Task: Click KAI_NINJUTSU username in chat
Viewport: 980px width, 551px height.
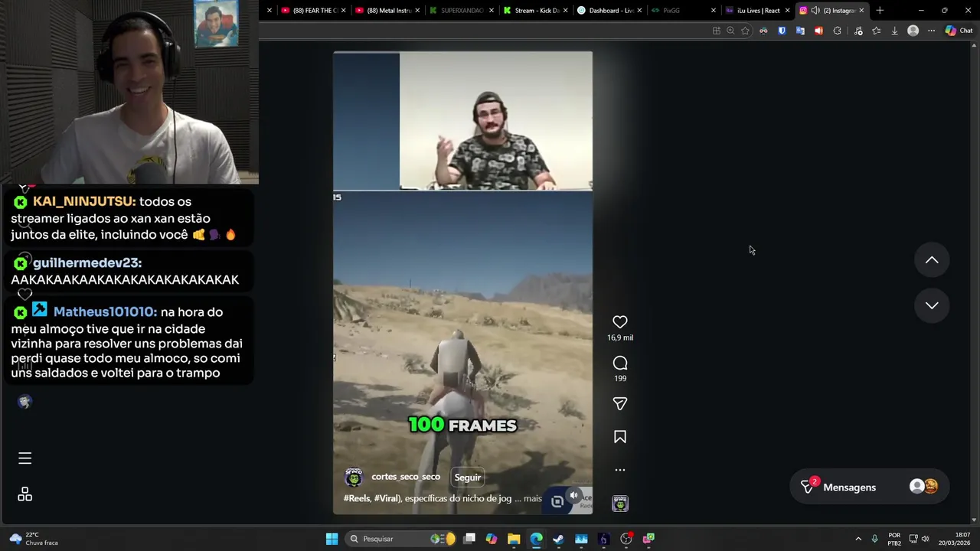Action: (x=84, y=201)
